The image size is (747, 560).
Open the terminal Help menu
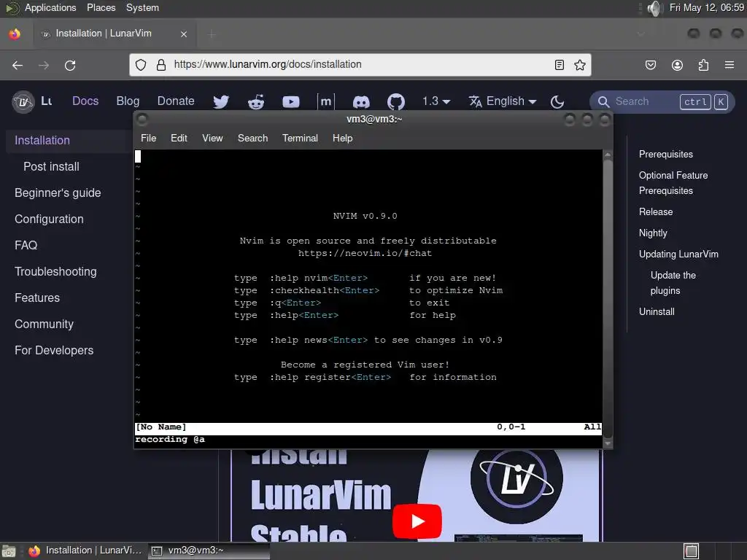(x=343, y=138)
